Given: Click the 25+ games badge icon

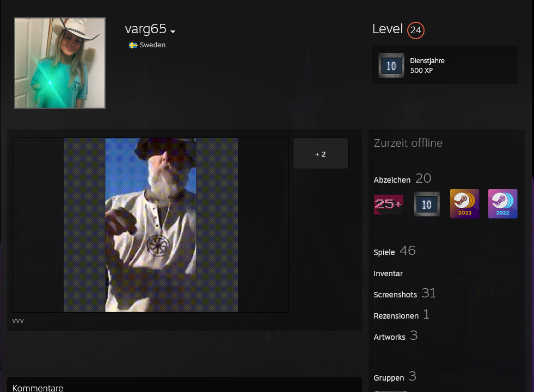Looking at the screenshot, I should tap(389, 204).
